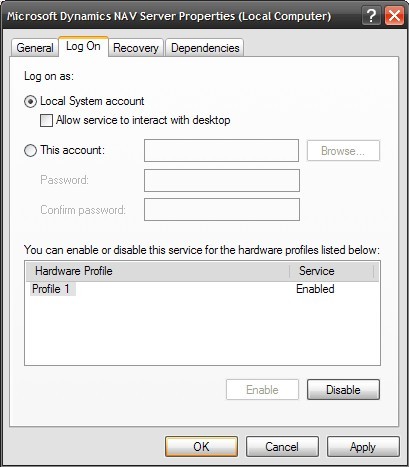This screenshot has width=409, height=467.
Task: Click the Enable button
Action: [262, 390]
